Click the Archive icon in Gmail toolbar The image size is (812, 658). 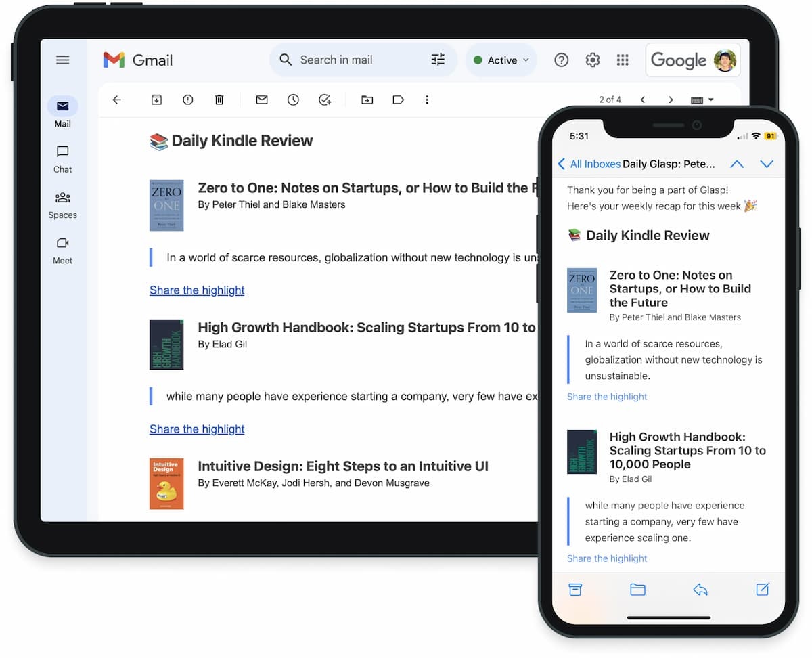tap(156, 100)
